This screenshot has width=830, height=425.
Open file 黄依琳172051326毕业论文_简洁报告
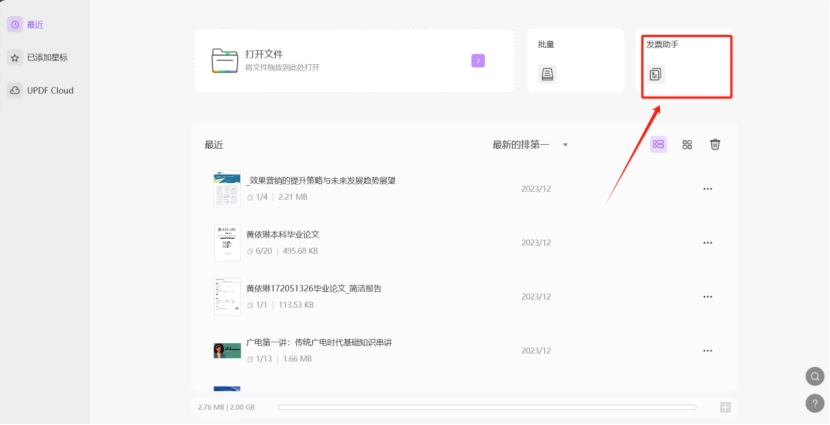click(x=314, y=288)
